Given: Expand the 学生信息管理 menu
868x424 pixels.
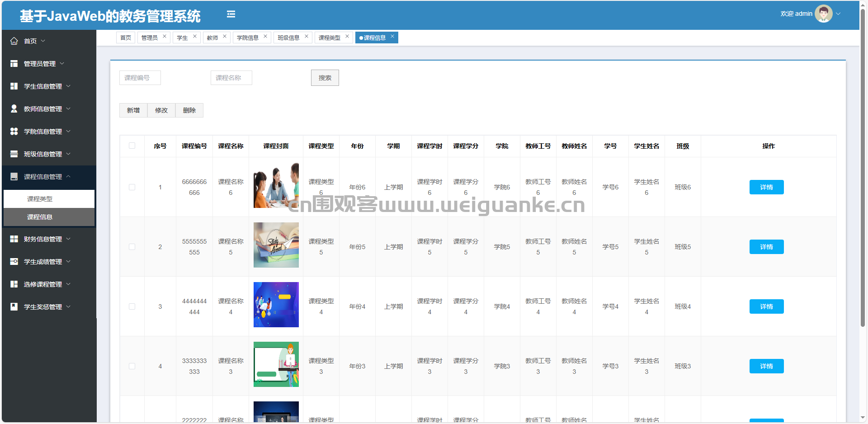Looking at the screenshot, I should pyautogui.click(x=43, y=86).
